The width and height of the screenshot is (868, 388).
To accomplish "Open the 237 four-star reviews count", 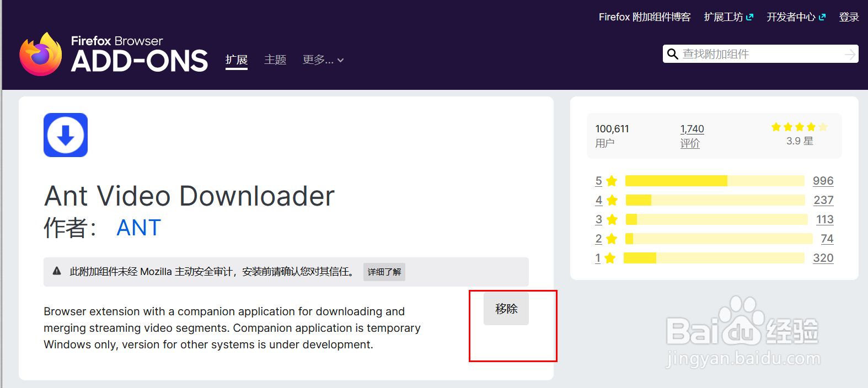I will click(824, 200).
